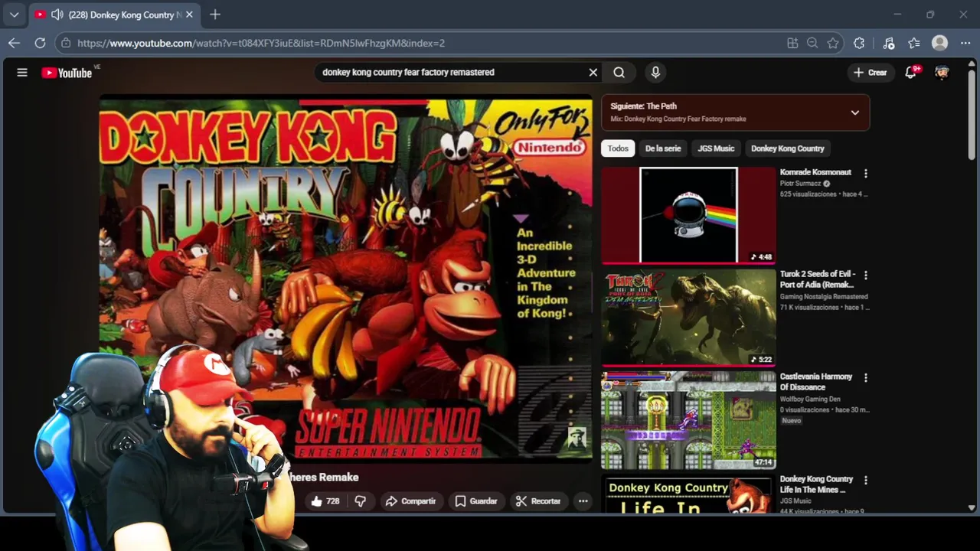Like the video with thumbs up
Viewport: 980px width, 551px height.
click(325, 501)
